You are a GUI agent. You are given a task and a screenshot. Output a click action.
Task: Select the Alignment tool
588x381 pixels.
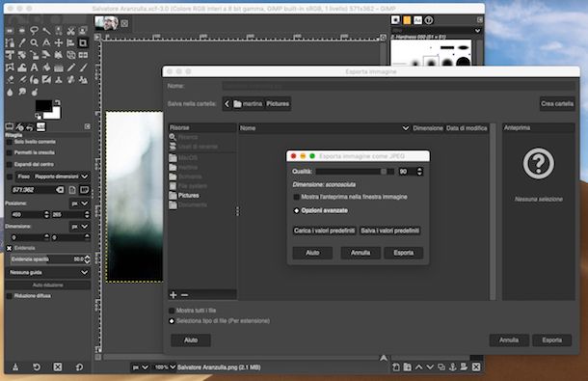click(71, 42)
